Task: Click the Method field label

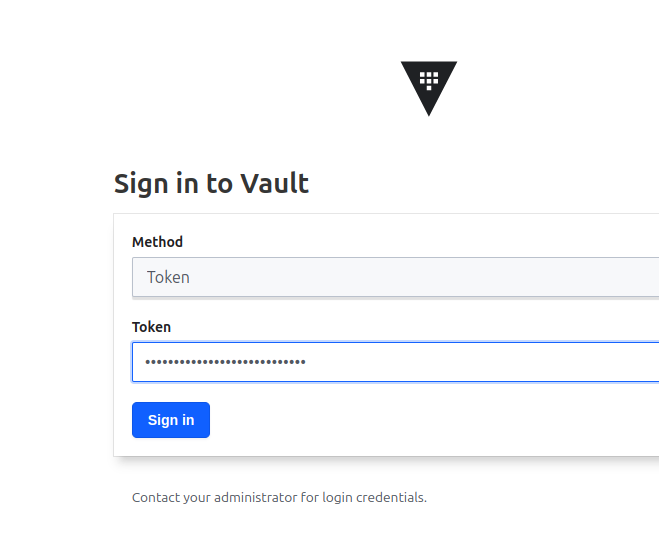Action: click(x=157, y=242)
